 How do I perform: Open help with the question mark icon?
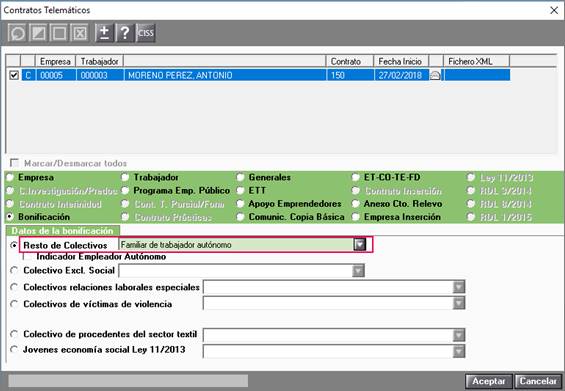pyautogui.click(x=125, y=33)
